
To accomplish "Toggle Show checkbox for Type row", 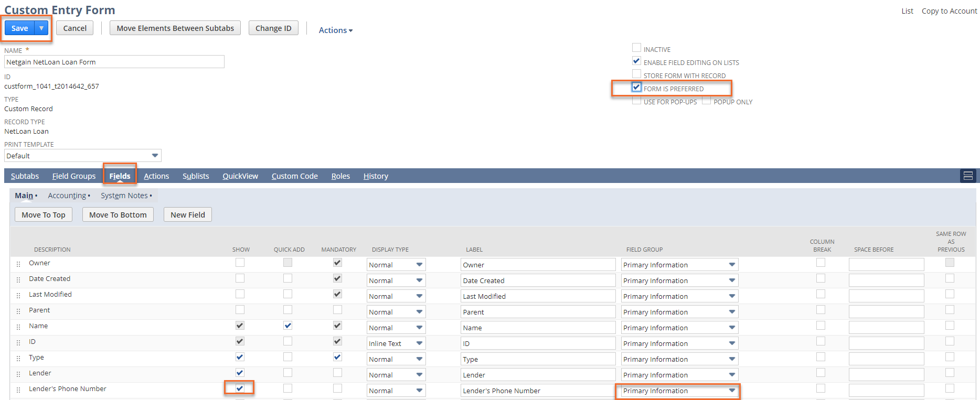I will click(240, 357).
